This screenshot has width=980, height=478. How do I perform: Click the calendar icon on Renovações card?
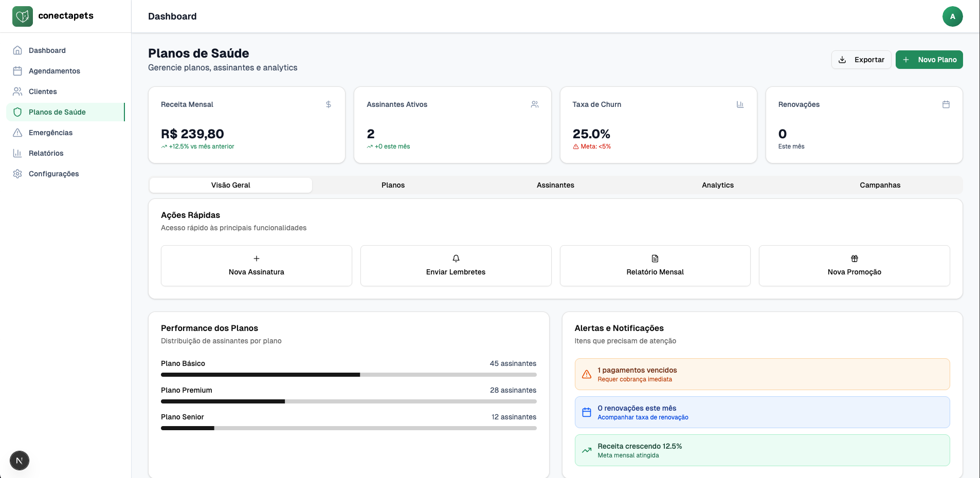pyautogui.click(x=946, y=104)
